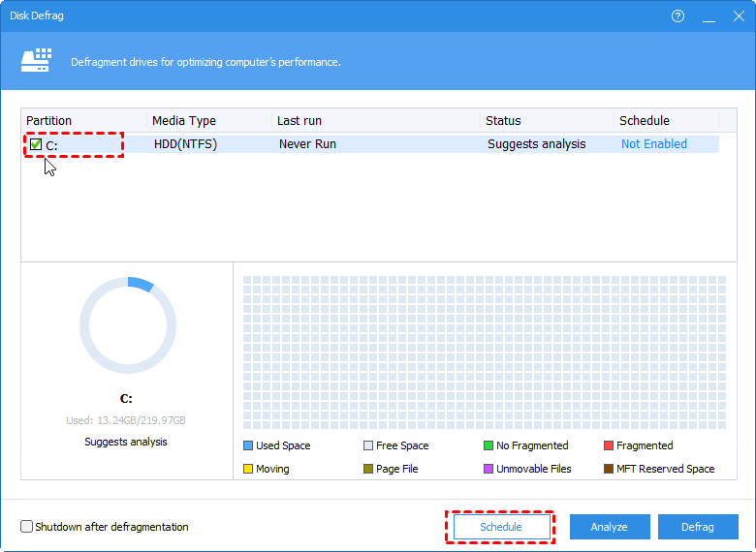Image resolution: width=756 pixels, height=552 pixels.
Task: Open the Schedule settings button
Action: [x=500, y=527]
